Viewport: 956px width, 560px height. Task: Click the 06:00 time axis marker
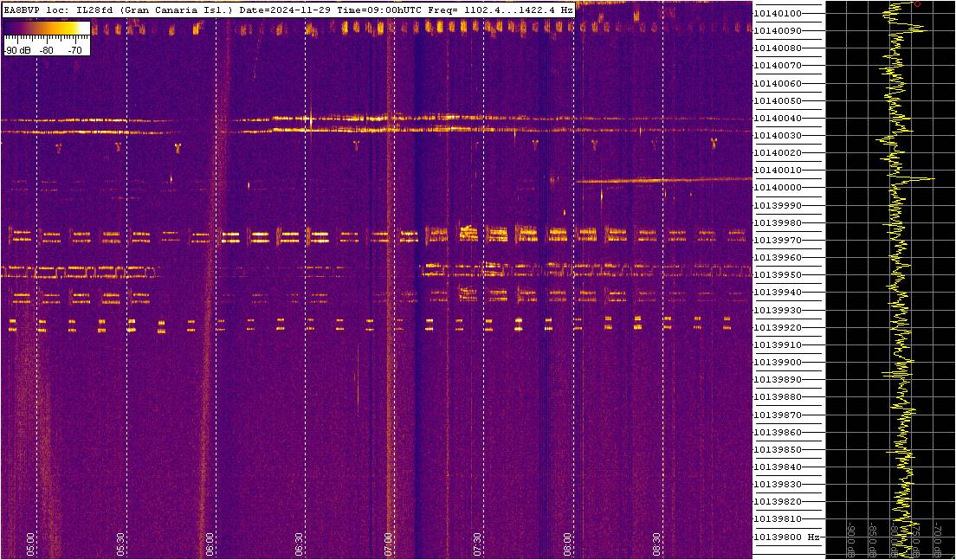pos(210,543)
